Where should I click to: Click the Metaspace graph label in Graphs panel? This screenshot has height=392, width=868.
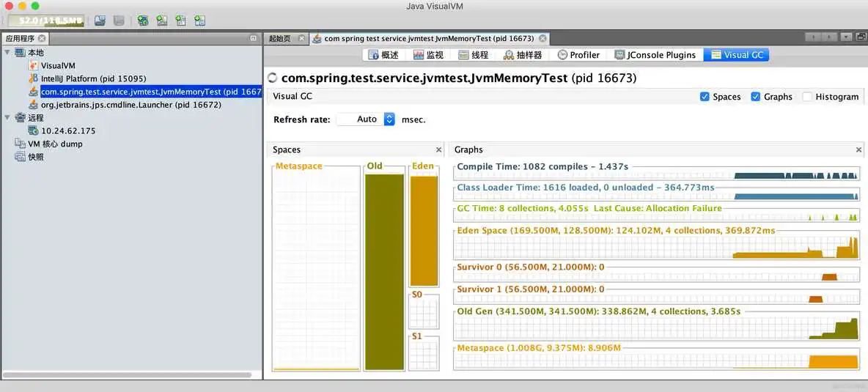coord(539,348)
